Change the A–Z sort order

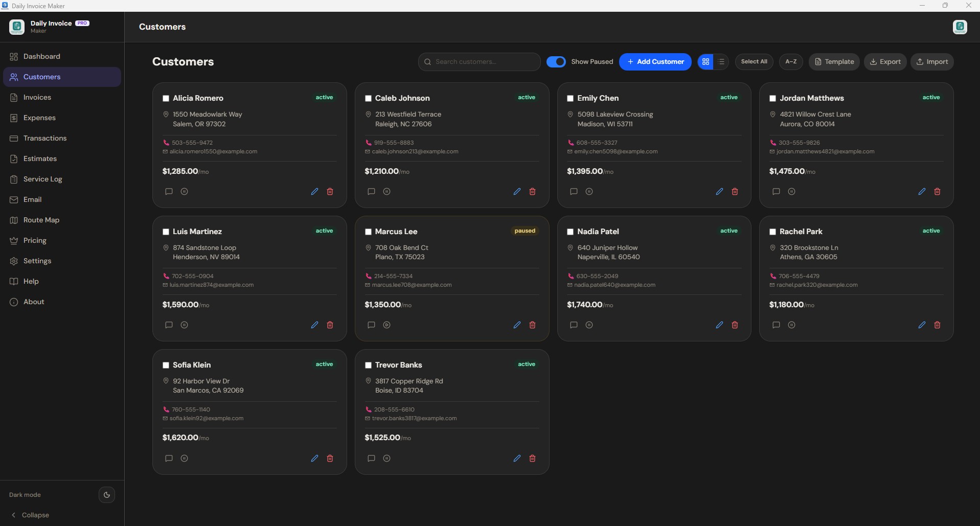point(791,62)
